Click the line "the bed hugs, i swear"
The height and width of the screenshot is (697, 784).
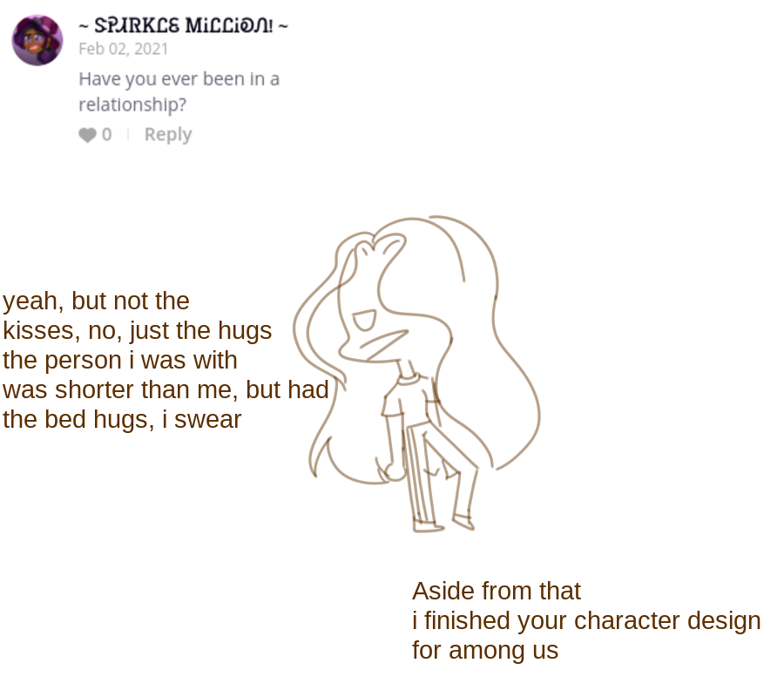coord(122,420)
